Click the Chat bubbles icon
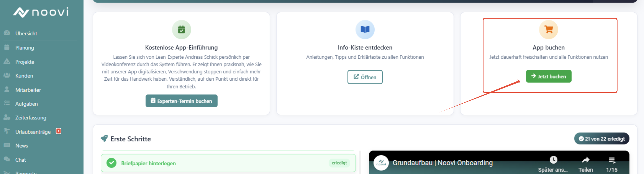The height and width of the screenshot is (174, 644). (x=7, y=159)
